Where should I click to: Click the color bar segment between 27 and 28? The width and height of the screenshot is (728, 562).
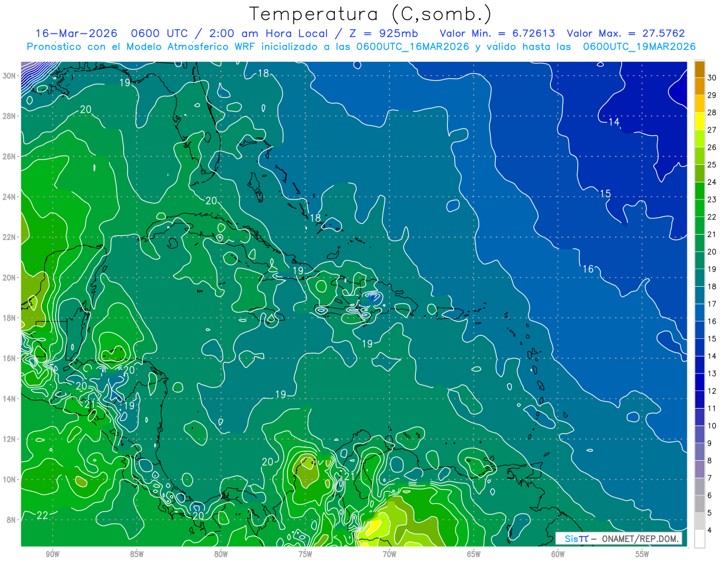pyautogui.click(x=699, y=122)
